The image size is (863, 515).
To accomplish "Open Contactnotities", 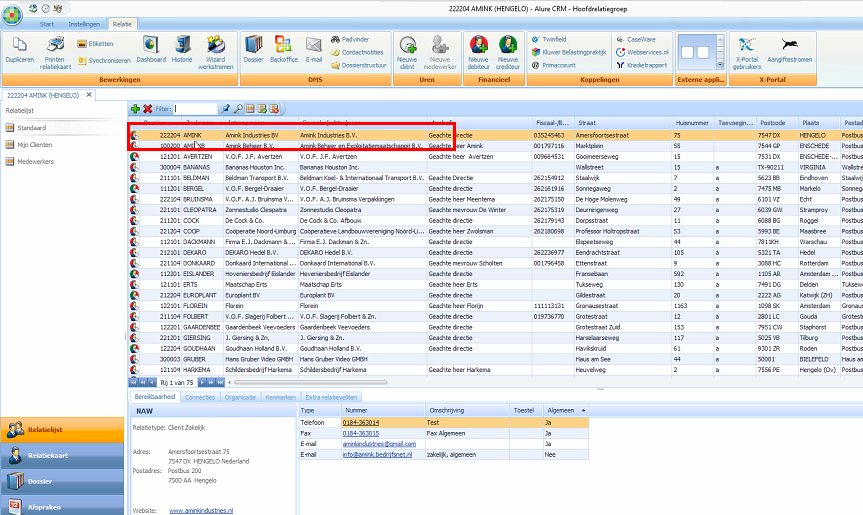I will (x=357, y=52).
